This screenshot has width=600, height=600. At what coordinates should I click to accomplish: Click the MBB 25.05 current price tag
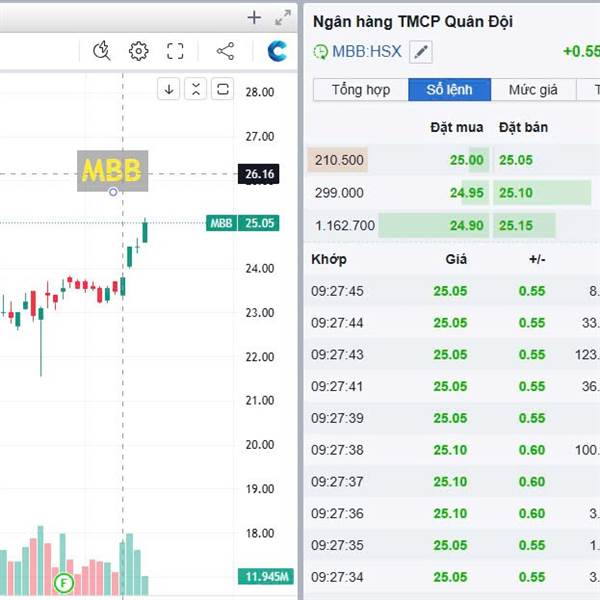(x=243, y=223)
